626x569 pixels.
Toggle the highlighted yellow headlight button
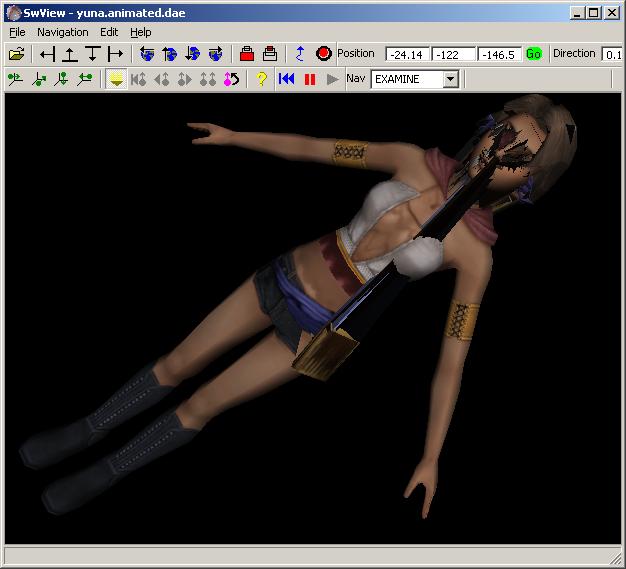[x=116, y=79]
